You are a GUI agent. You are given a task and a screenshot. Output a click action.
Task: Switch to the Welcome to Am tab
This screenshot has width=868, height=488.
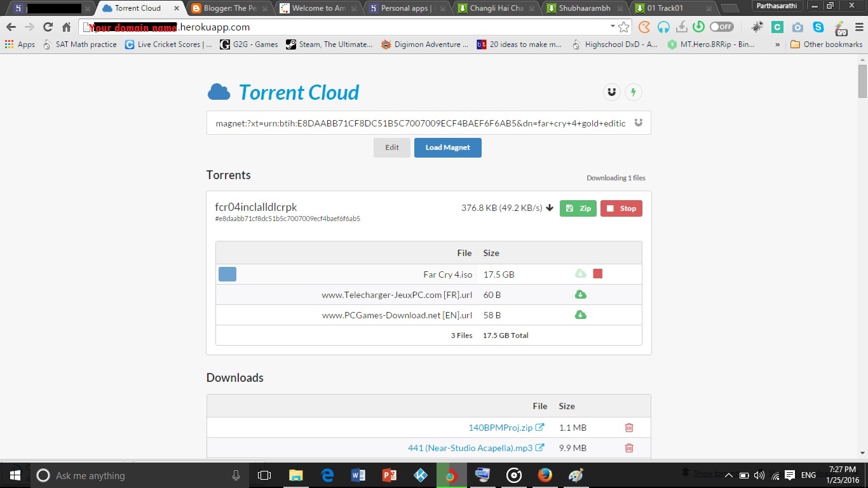[x=319, y=8]
